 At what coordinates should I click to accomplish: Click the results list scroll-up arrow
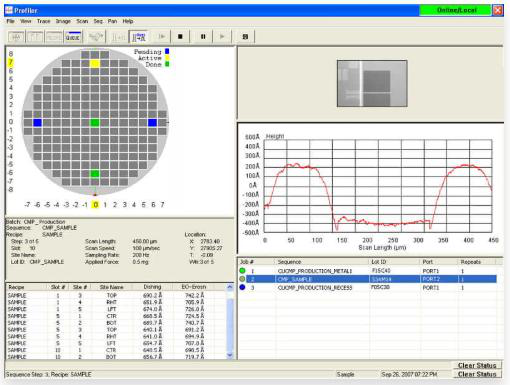tap(230, 287)
